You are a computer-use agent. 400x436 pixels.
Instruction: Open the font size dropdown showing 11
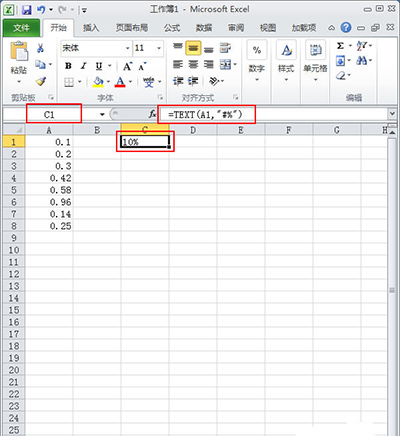click(x=159, y=48)
